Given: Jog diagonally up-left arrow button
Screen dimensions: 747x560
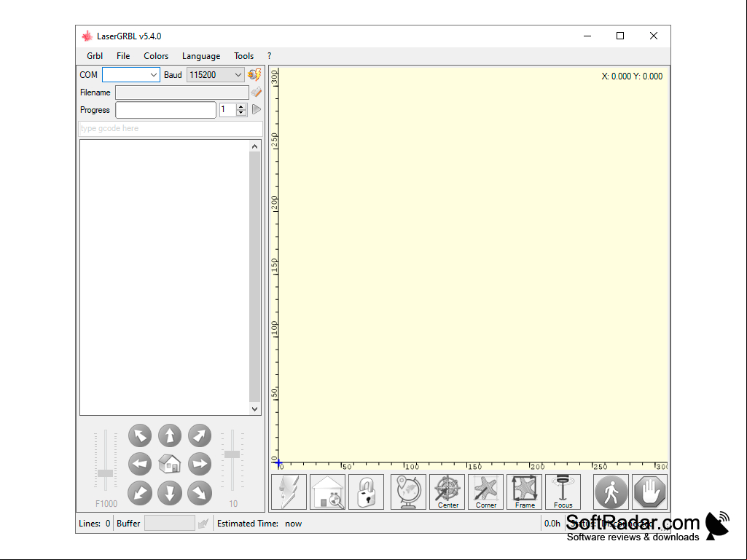Looking at the screenshot, I should coord(140,435).
